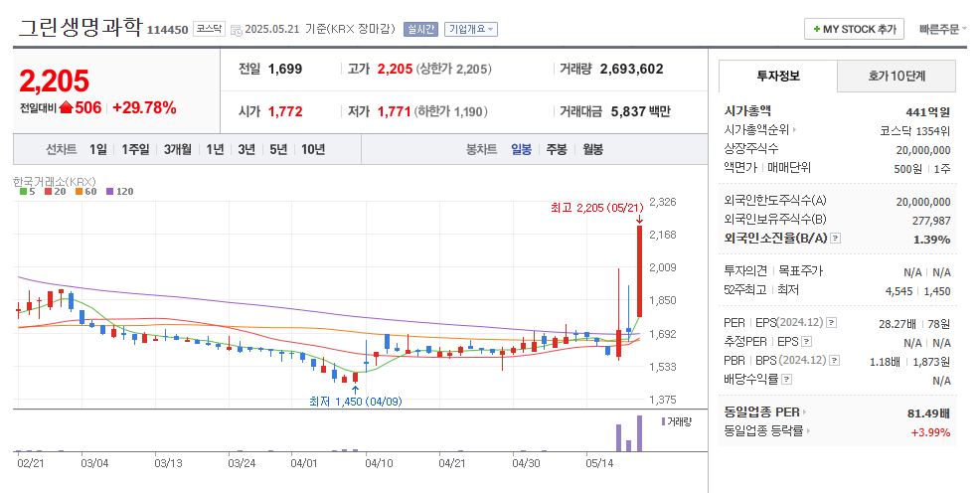The width and height of the screenshot is (980, 493).
Task: Click the 외국인소진율 value 1.39%
Action: click(932, 240)
